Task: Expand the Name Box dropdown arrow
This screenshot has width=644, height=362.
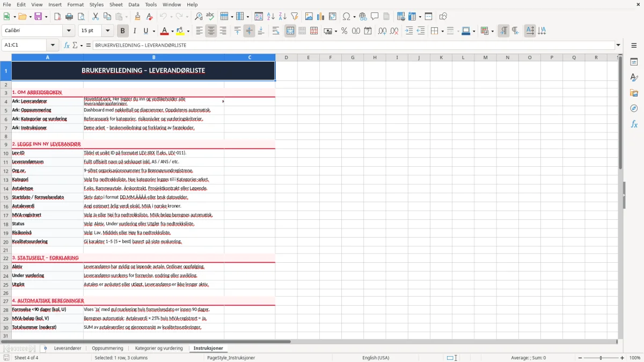Action: point(53,45)
